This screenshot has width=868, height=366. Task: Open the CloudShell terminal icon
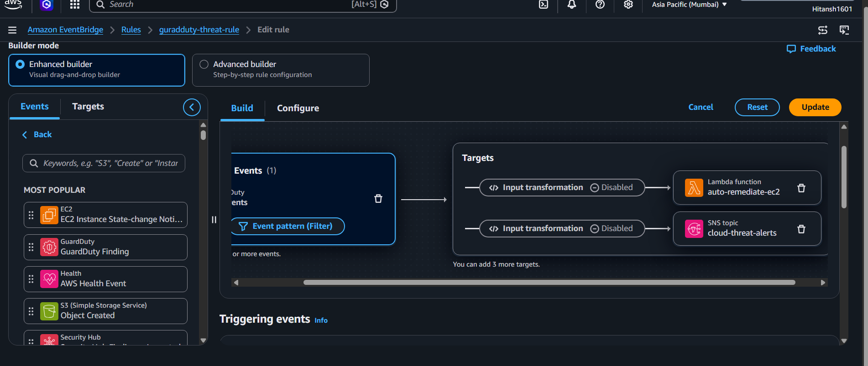pos(544,5)
